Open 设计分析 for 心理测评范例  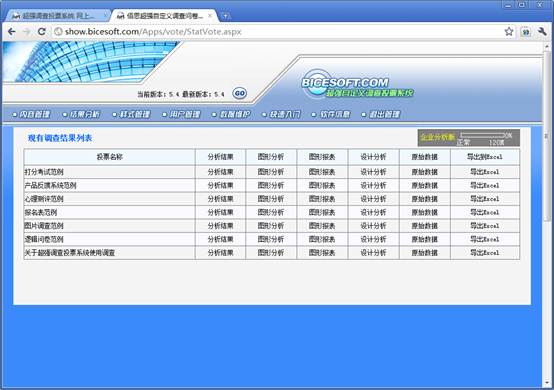(x=373, y=199)
